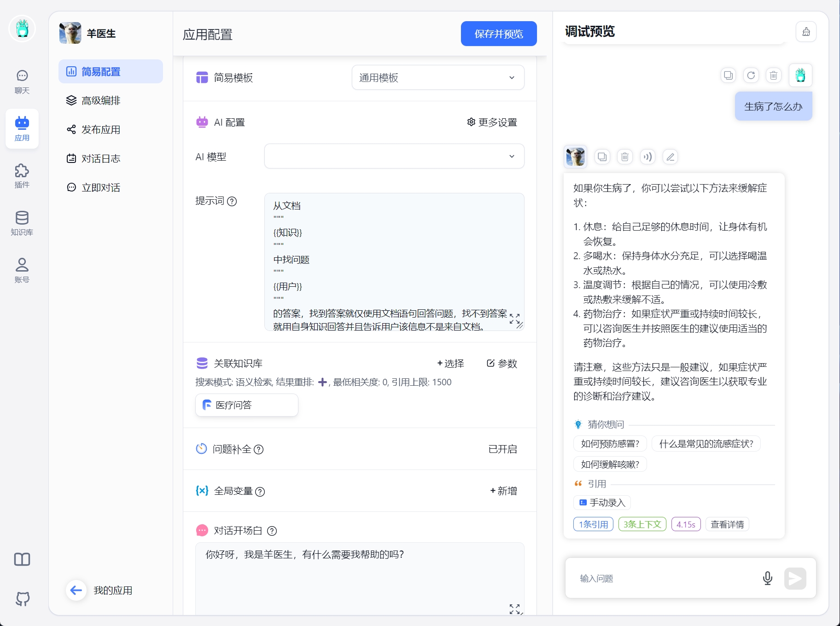Click the 1条引用 tag
This screenshot has height=626, width=840.
593,524
